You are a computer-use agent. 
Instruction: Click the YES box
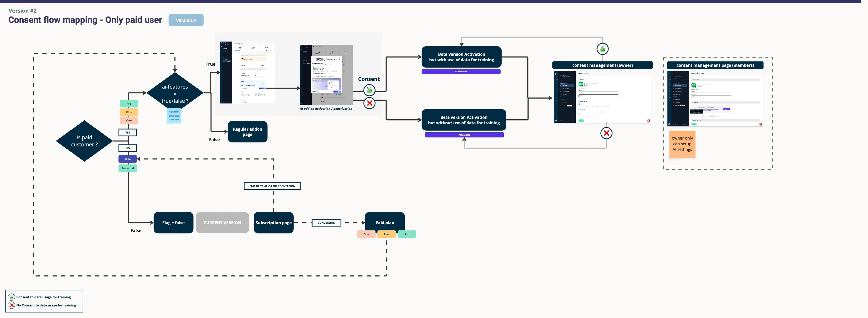pos(128,132)
